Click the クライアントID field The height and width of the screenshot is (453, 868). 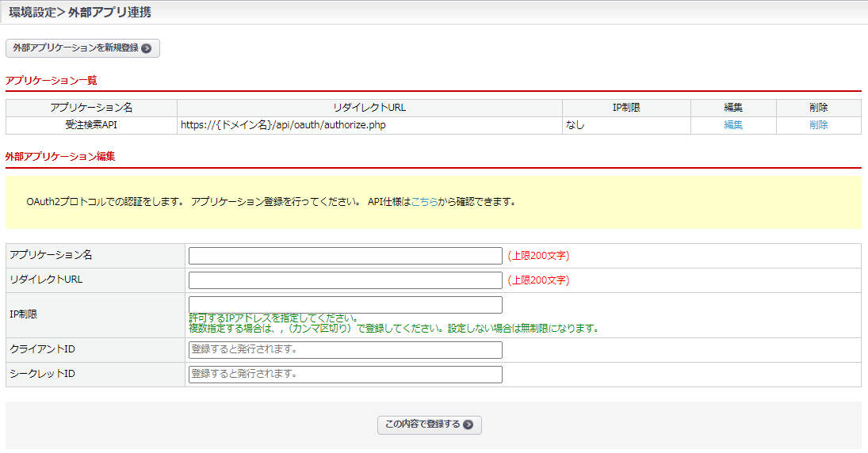pyautogui.click(x=345, y=350)
